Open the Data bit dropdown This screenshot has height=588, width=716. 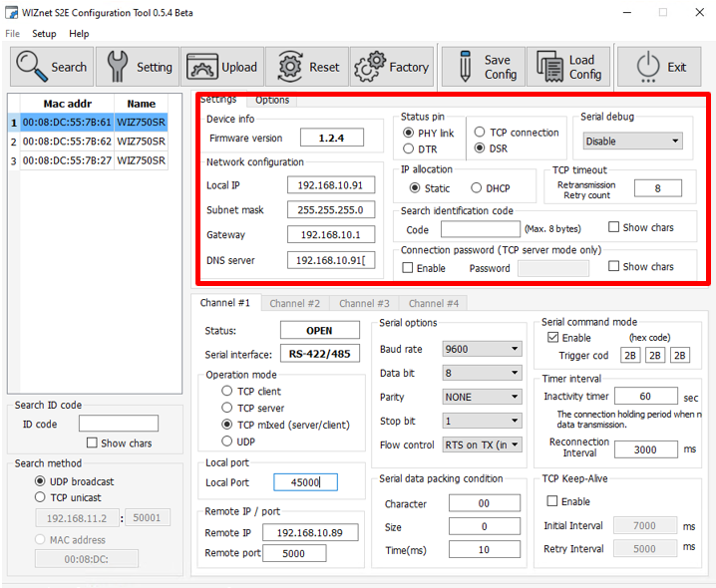click(482, 373)
